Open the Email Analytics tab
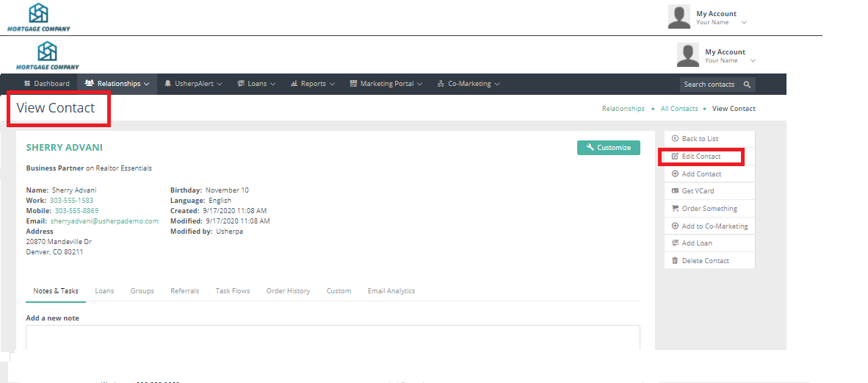The image size is (868, 383). point(391,291)
